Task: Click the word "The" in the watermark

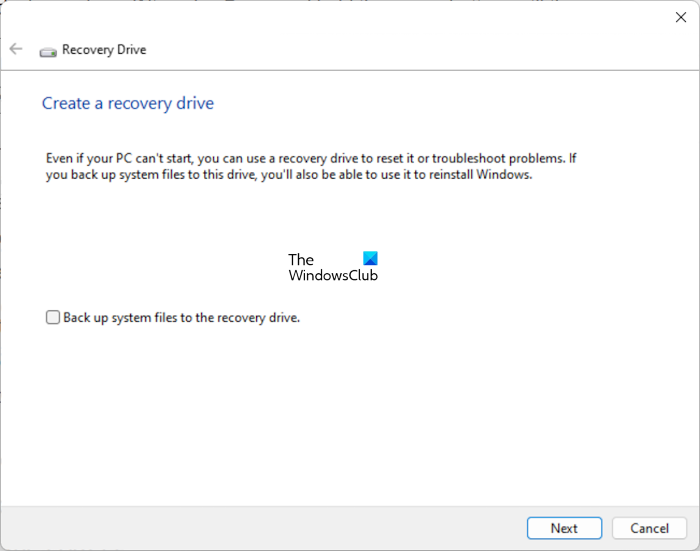Action: coord(301,260)
